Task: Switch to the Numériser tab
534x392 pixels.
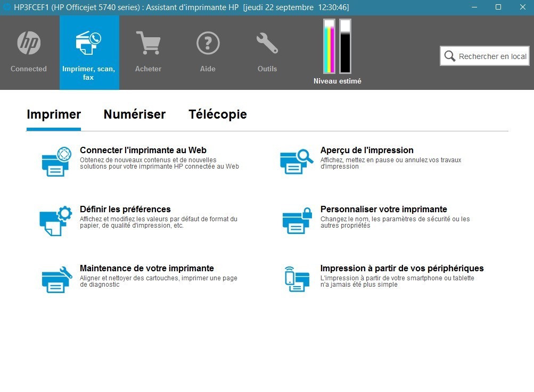Action: pyautogui.click(x=134, y=114)
